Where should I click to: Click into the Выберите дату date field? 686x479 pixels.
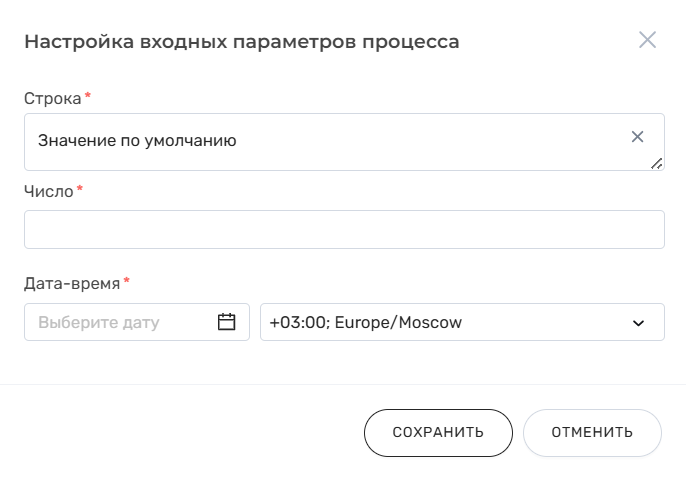(120, 323)
